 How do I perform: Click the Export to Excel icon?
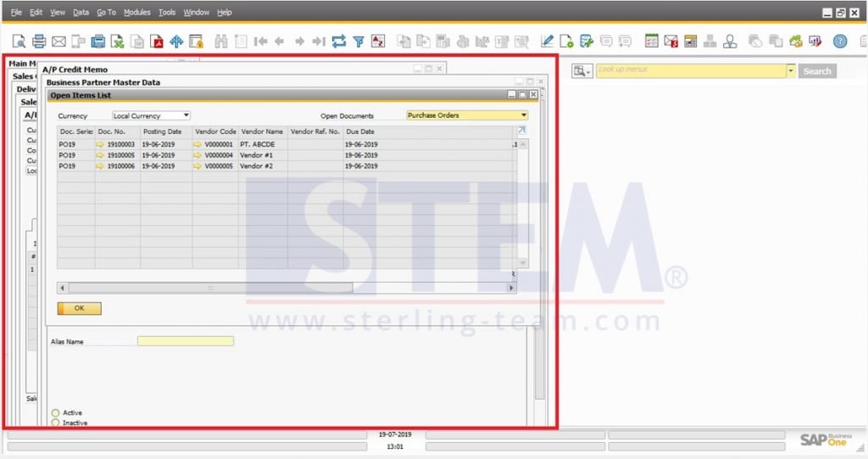coord(118,41)
